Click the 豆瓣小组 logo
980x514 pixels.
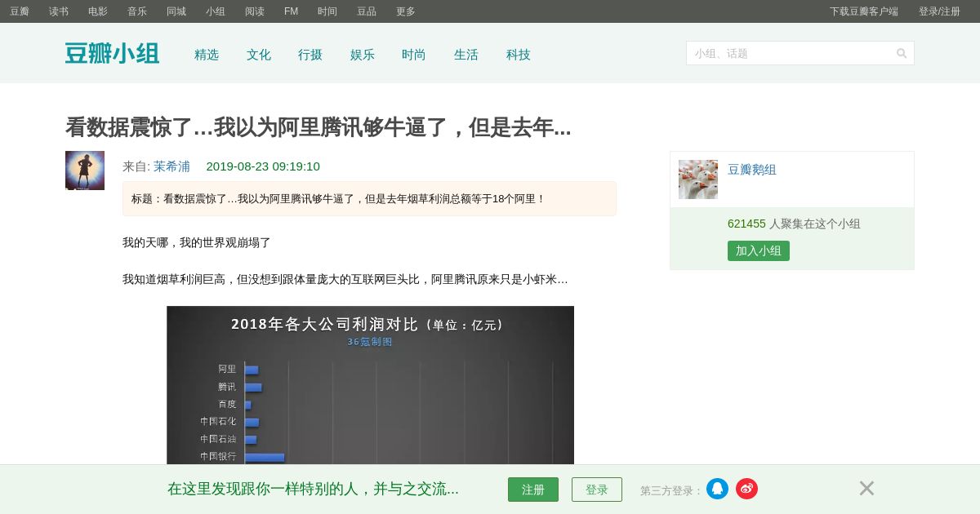112,54
